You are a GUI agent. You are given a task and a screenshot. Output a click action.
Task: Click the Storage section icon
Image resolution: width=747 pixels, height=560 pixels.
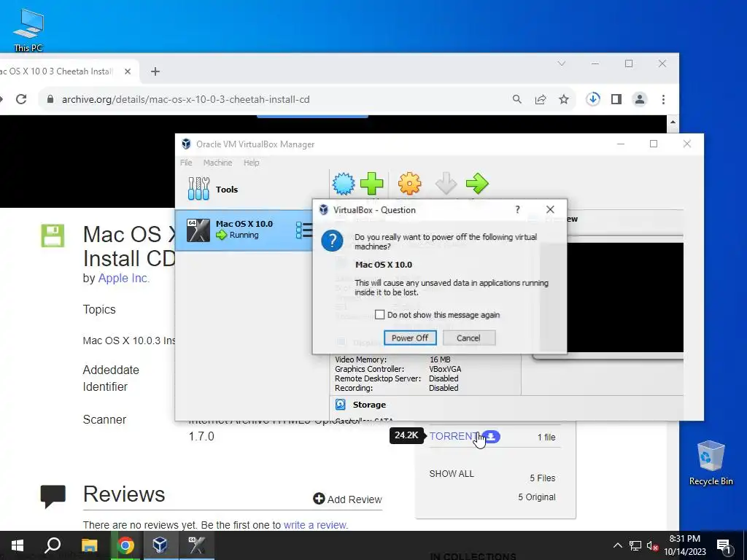click(340, 404)
